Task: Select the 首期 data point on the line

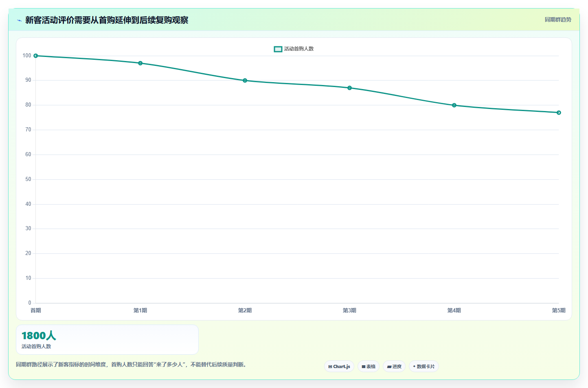Action: click(x=36, y=56)
